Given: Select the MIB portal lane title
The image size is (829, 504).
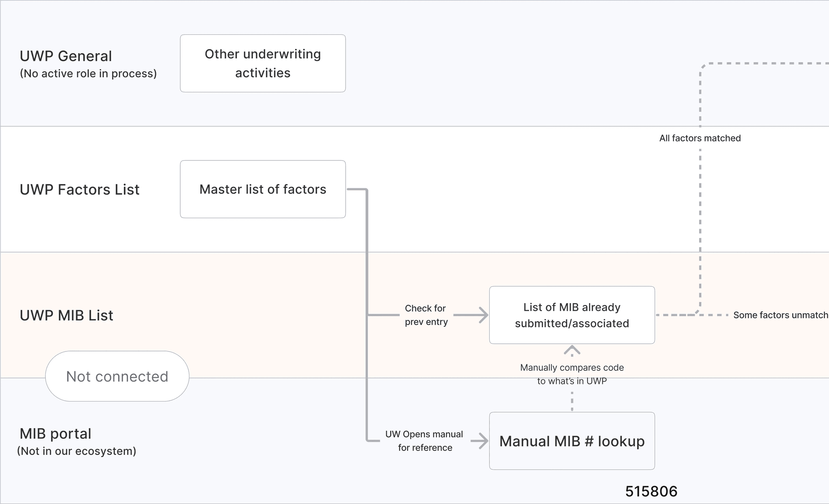Looking at the screenshot, I should click(55, 434).
